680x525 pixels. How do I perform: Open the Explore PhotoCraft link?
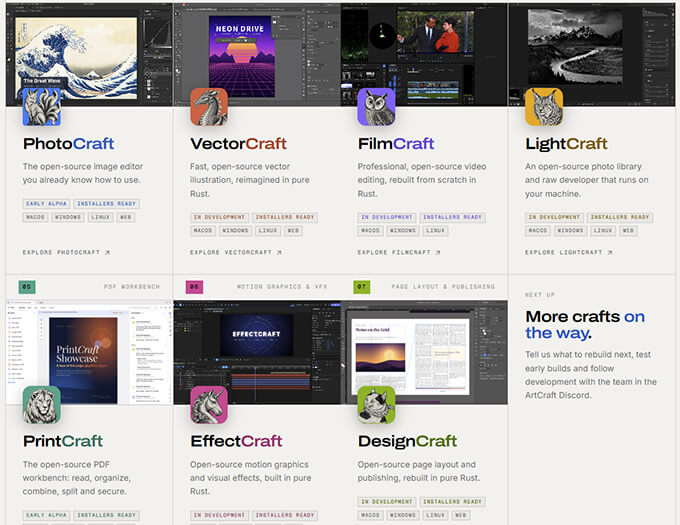point(66,252)
